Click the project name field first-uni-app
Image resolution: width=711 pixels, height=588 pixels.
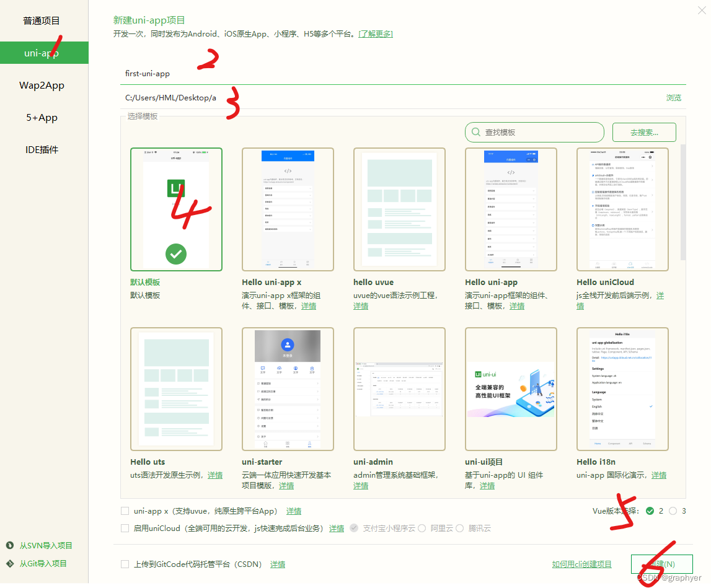(x=403, y=74)
